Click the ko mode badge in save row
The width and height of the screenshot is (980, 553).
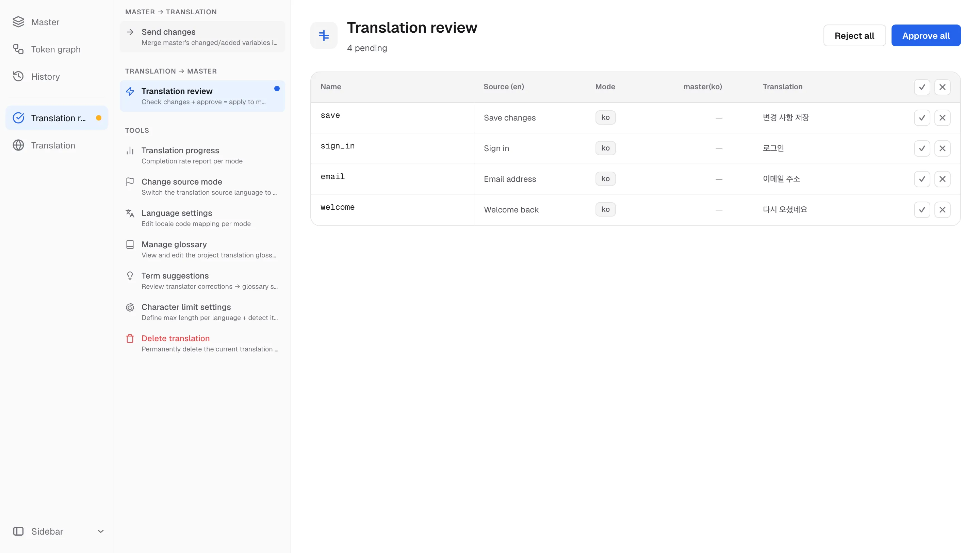[x=605, y=117]
